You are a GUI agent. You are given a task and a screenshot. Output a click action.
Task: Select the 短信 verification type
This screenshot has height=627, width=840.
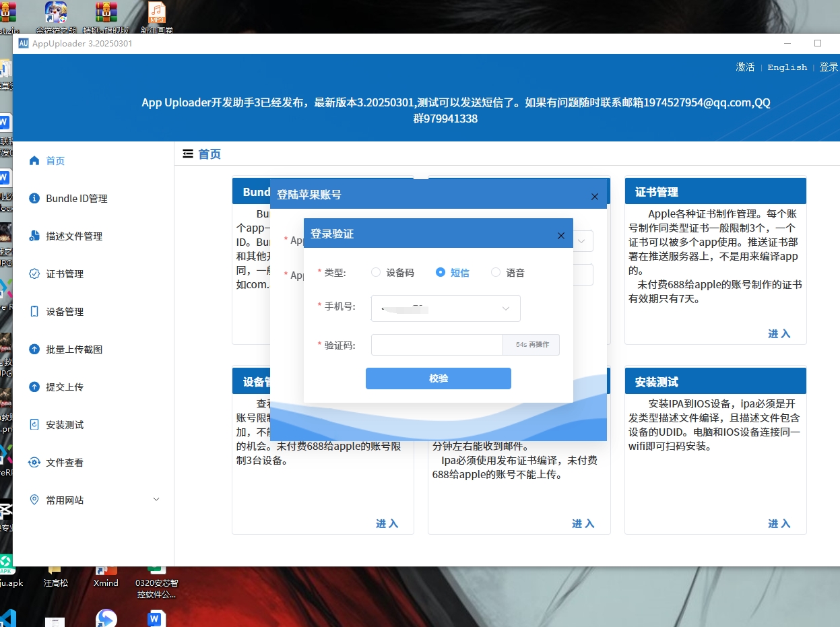(x=453, y=273)
